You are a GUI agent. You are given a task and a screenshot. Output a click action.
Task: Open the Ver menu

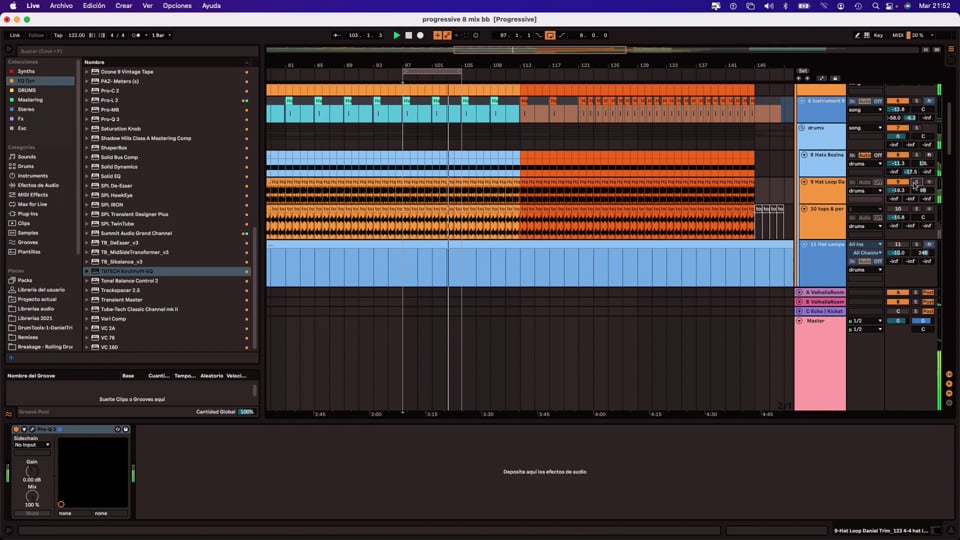click(x=148, y=6)
